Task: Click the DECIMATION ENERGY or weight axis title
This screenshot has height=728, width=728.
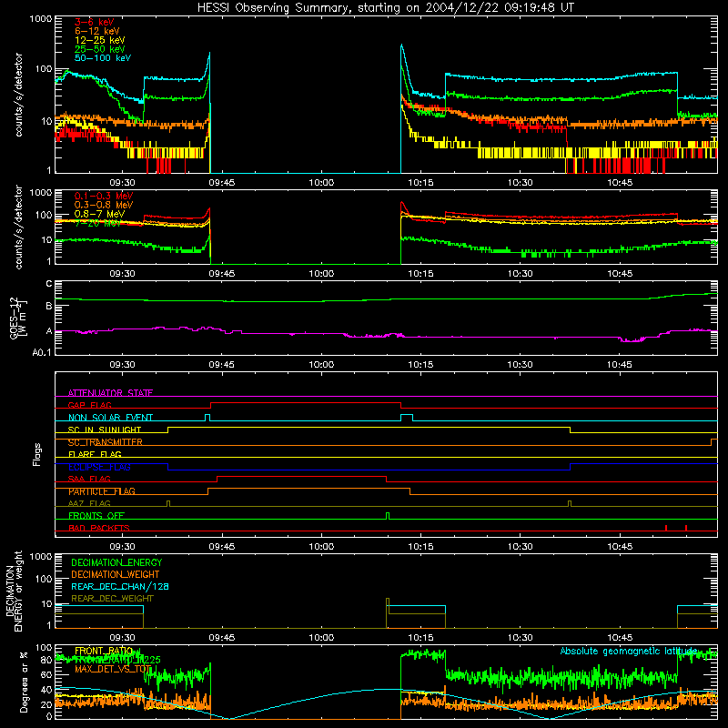Action: 14,591
